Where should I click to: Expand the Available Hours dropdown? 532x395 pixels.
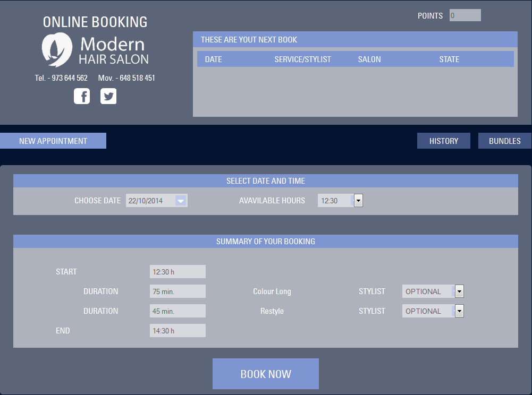[358, 201]
